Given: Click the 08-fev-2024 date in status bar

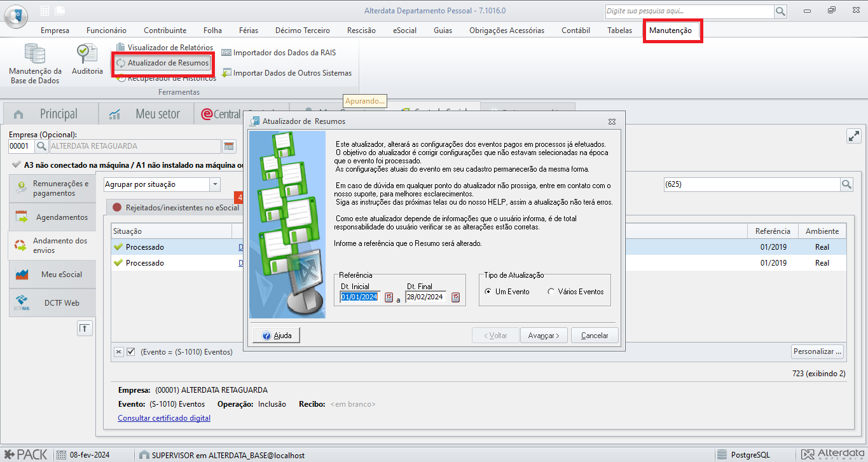Looking at the screenshot, I should click(x=83, y=455).
